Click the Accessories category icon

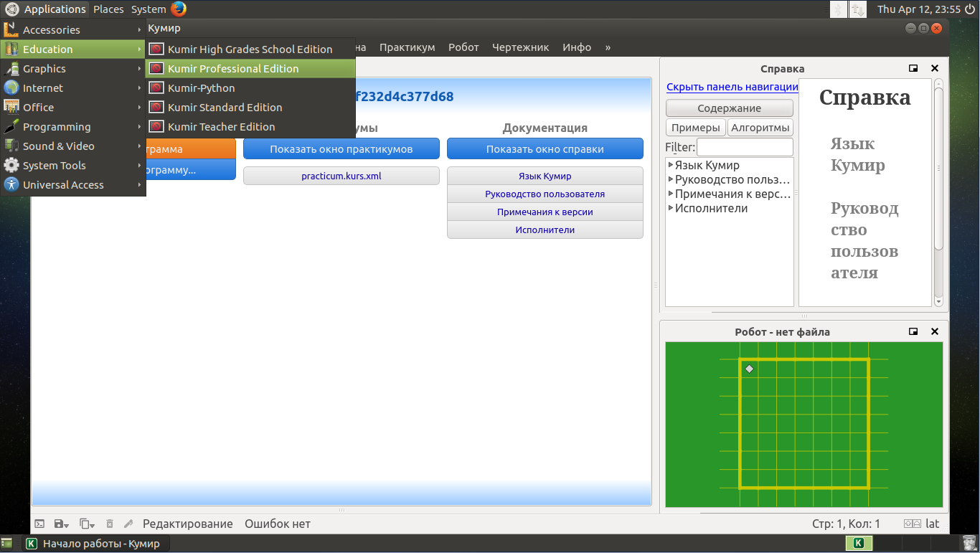point(11,29)
